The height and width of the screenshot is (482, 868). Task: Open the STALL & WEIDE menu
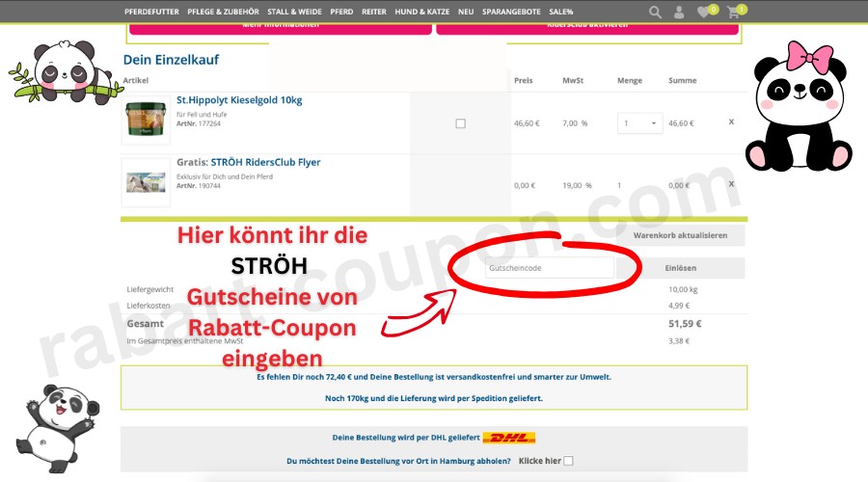(294, 12)
